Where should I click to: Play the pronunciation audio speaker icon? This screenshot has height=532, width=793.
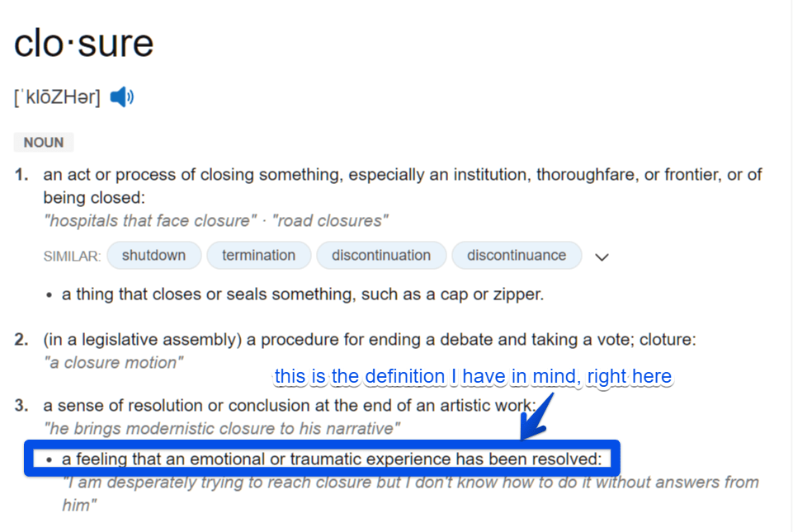121,97
